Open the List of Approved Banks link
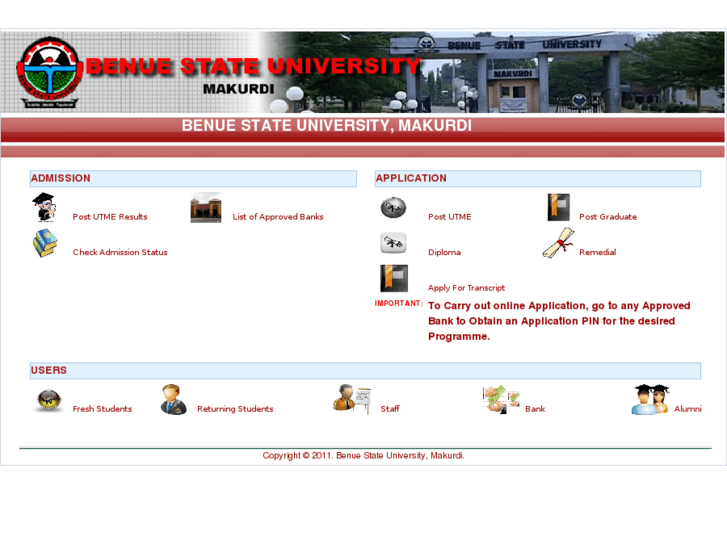The height and width of the screenshot is (545, 727). pos(278,217)
